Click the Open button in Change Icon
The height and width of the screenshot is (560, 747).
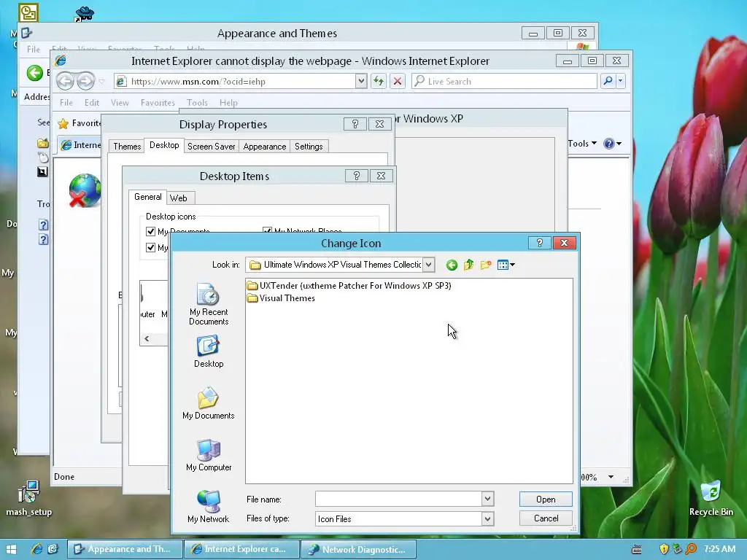tap(546, 499)
